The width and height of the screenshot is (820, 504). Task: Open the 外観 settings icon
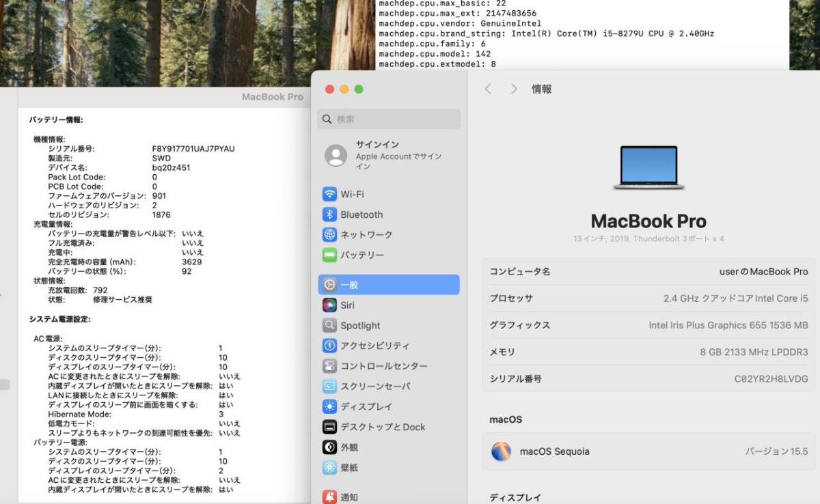click(x=329, y=447)
